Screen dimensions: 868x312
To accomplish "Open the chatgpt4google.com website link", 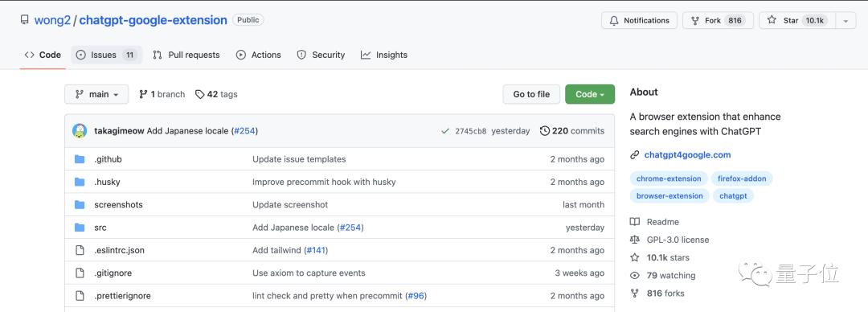I will click(x=687, y=154).
